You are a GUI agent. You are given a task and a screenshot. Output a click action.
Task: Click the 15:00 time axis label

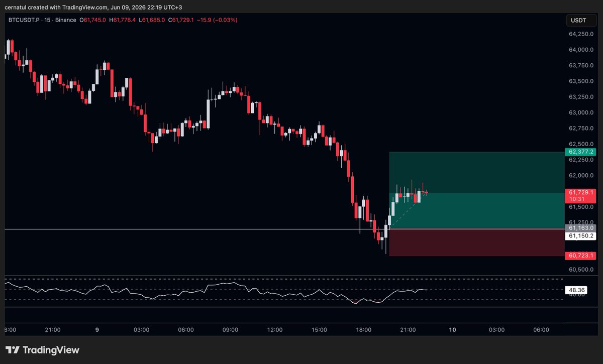[319, 330]
